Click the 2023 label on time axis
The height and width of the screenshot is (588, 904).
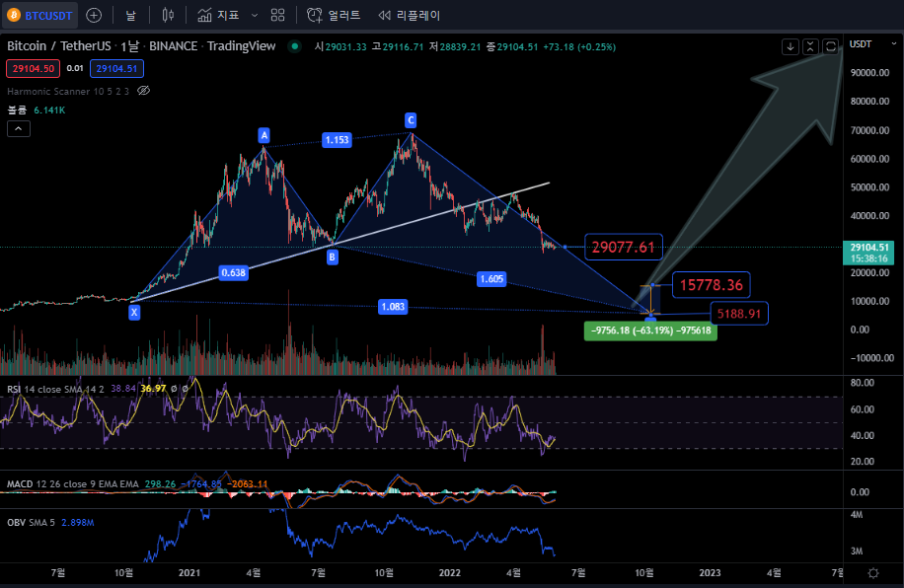click(x=710, y=572)
